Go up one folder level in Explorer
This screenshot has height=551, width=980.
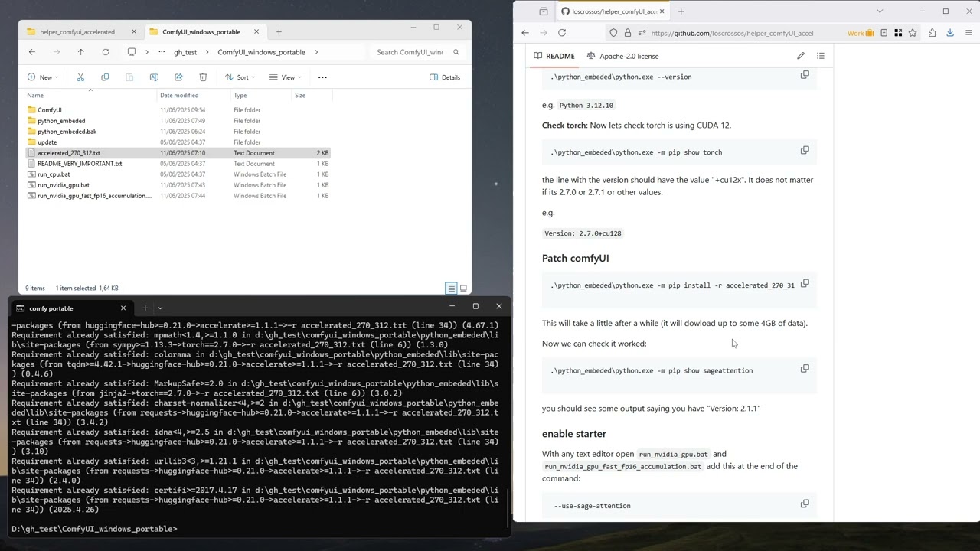(80, 52)
